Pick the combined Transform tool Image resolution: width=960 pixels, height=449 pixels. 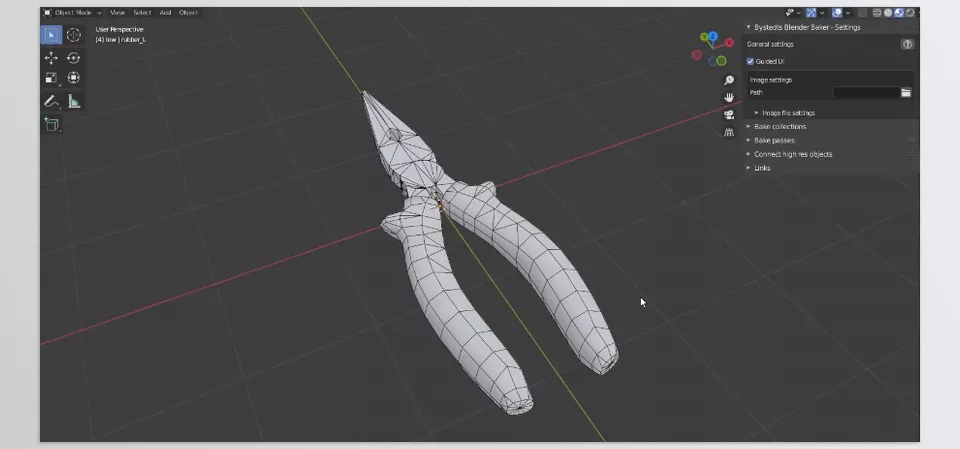(x=73, y=77)
